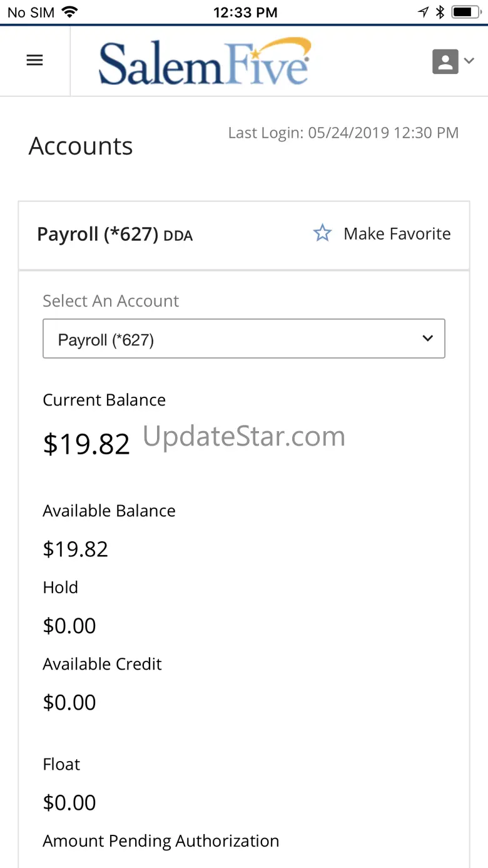Screen dimensions: 488x868
Task: Open the Select An Account dropdown box
Action: 243,339
